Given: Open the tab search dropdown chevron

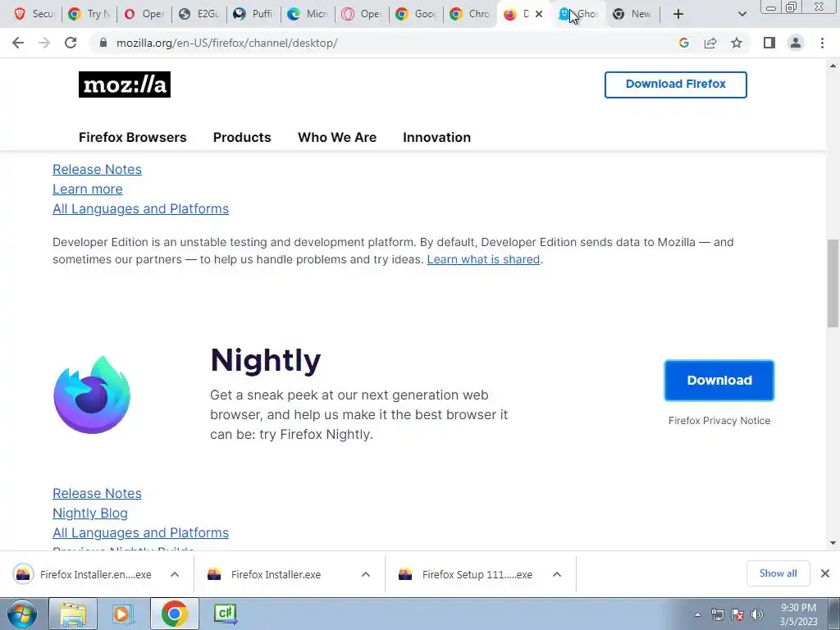Looking at the screenshot, I should pyautogui.click(x=742, y=14).
